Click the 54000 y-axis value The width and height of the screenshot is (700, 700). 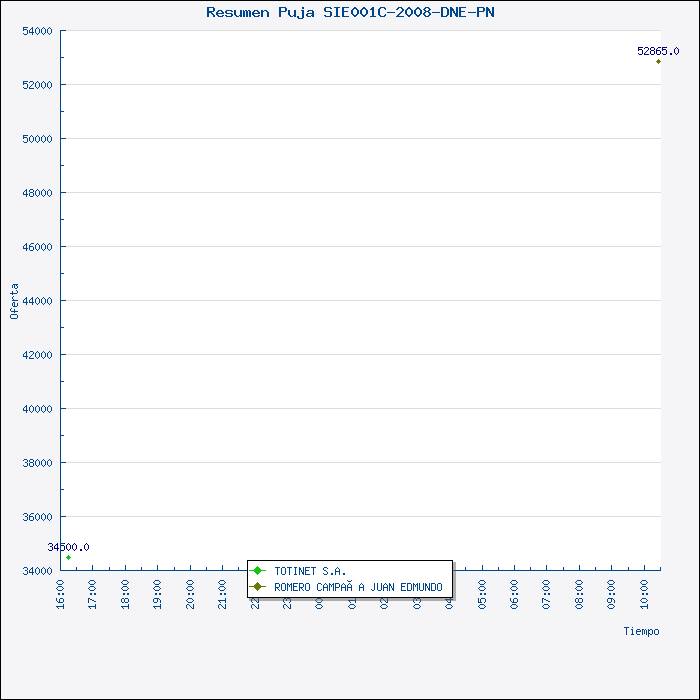click(x=37, y=31)
